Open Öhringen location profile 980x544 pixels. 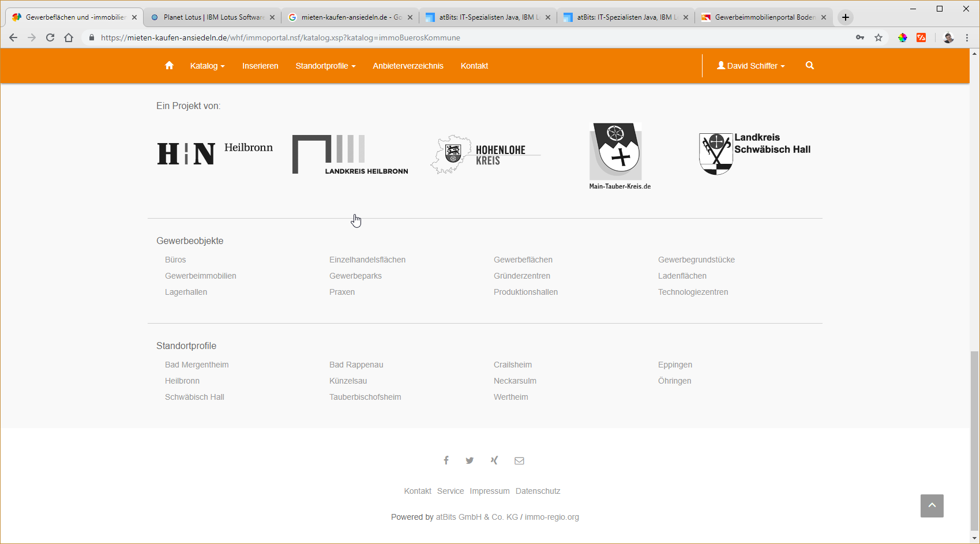[674, 381]
